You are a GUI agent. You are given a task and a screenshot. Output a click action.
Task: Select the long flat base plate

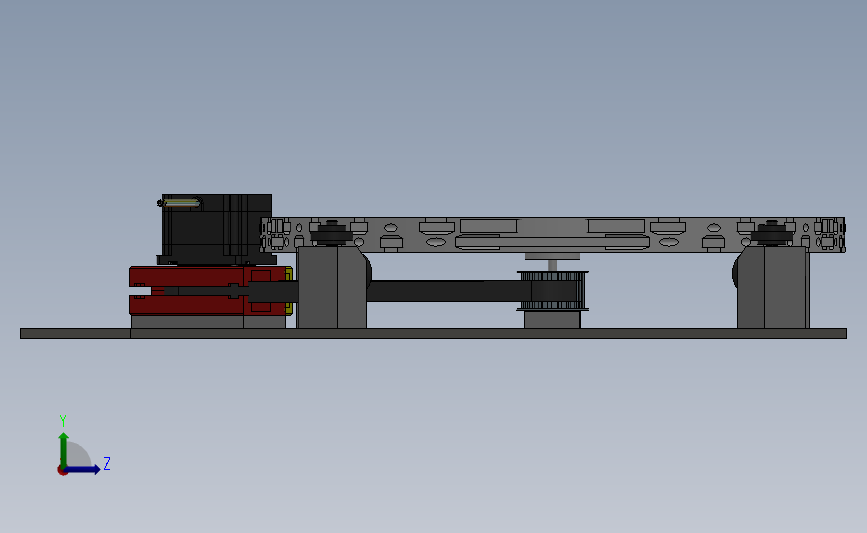click(434, 333)
